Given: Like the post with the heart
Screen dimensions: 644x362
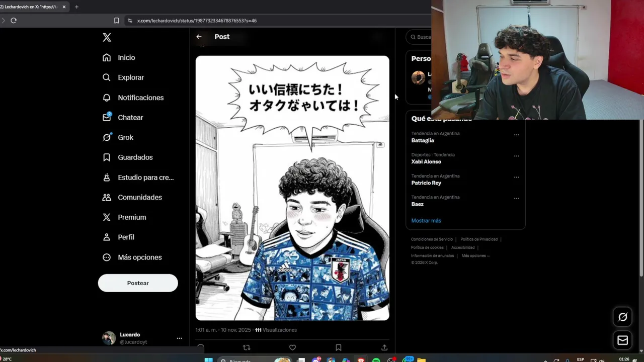Looking at the screenshot, I should point(292,347).
